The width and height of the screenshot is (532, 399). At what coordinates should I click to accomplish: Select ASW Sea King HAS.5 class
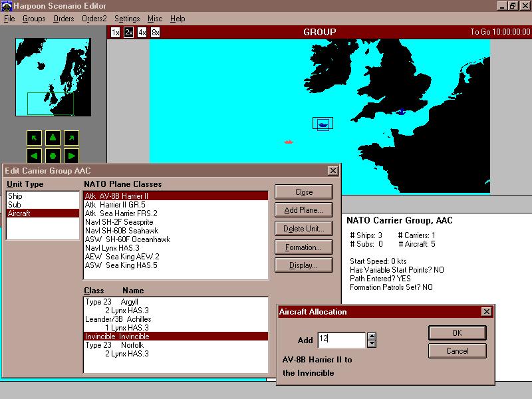(176, 265)
